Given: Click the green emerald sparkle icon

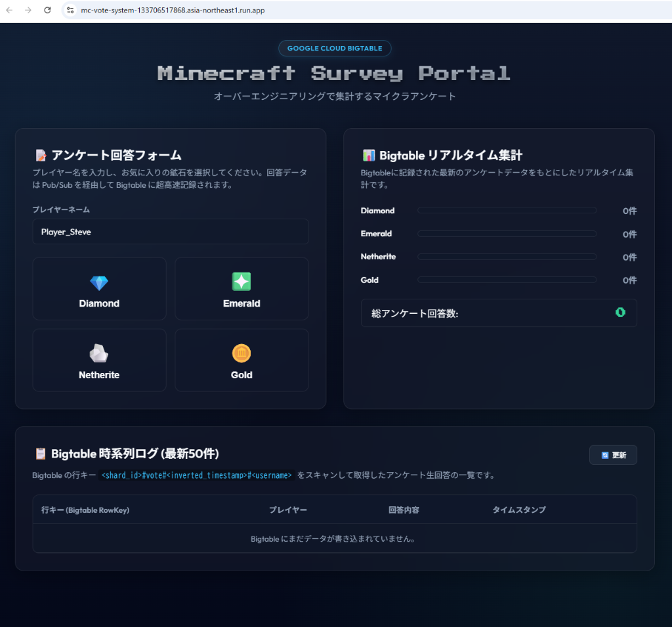Looking at the screenshot, I should click(x=241, y=282).
